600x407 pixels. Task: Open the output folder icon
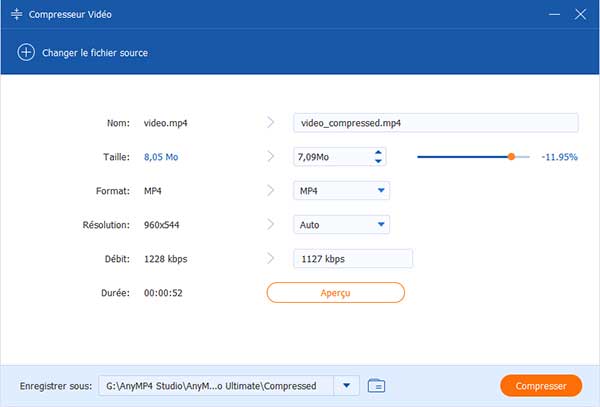(x=376, y=386)
